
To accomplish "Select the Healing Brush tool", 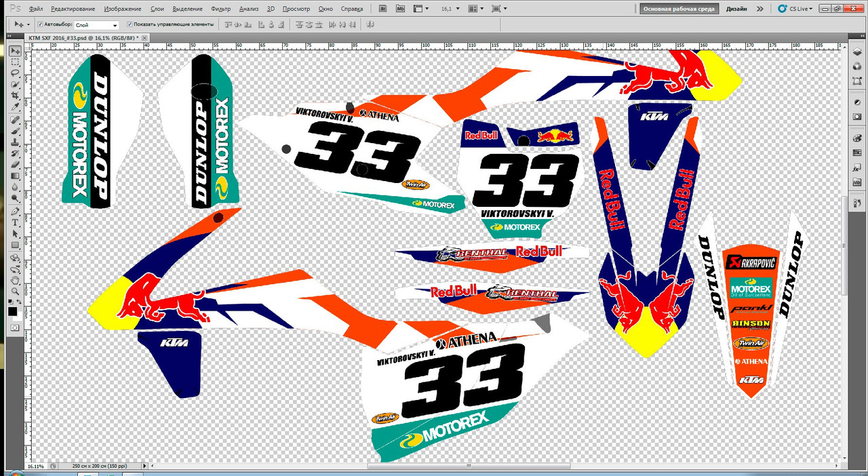I will click(15, 120).
